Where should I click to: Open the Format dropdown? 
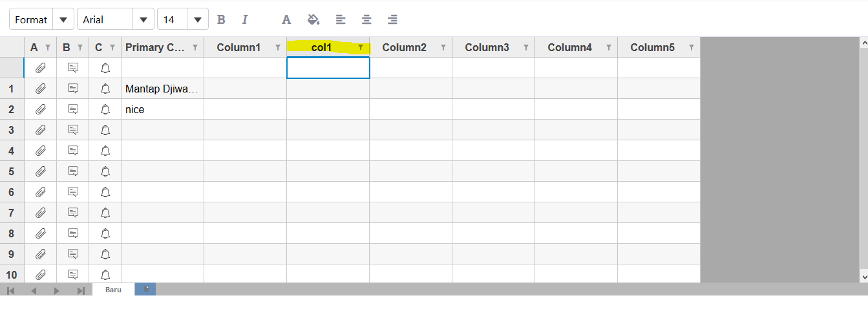[41, 19]
